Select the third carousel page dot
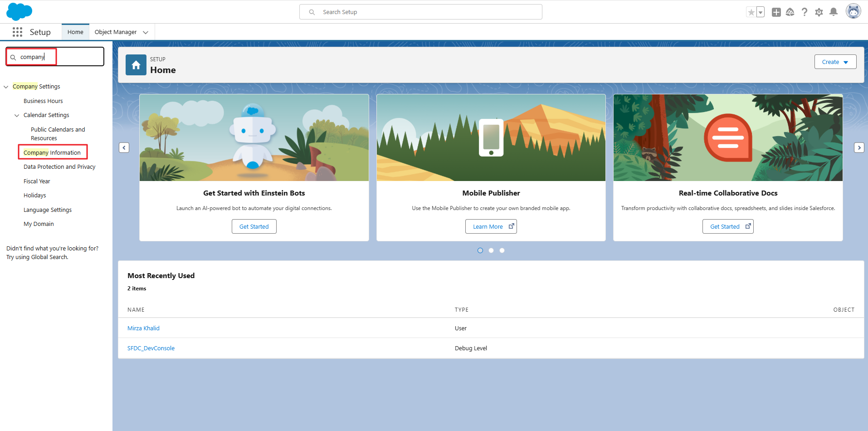Screen dimensions: 868x431 tap(502, 250)
